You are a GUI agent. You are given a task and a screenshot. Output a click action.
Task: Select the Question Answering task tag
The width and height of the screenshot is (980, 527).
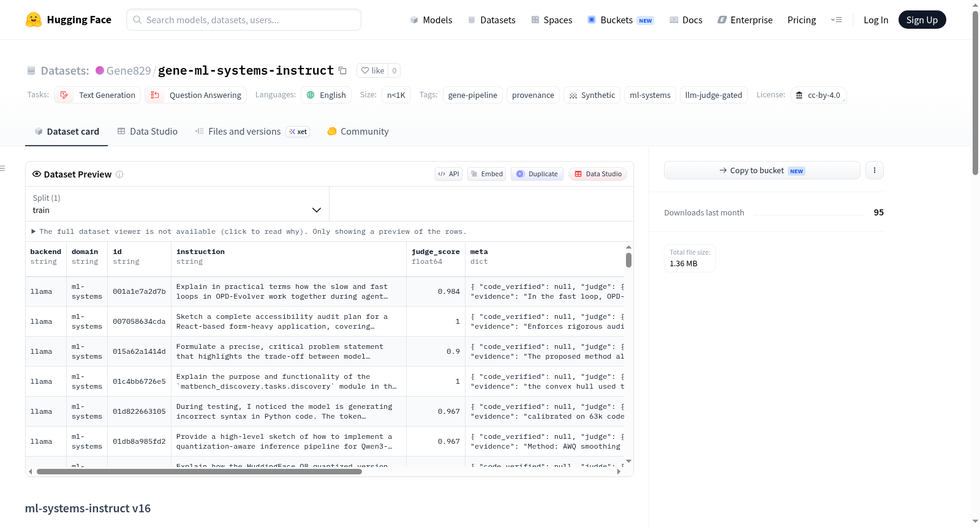click(196, 95)
